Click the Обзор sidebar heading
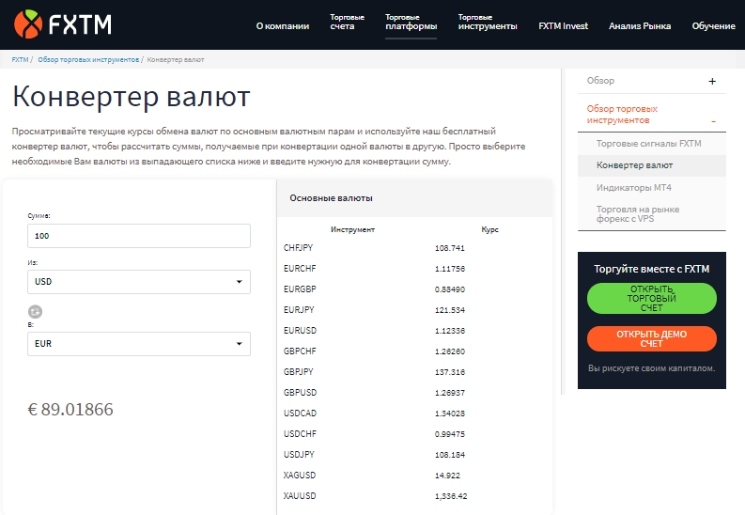Viewport: 745px width, 515px height. tap(600, 80)
